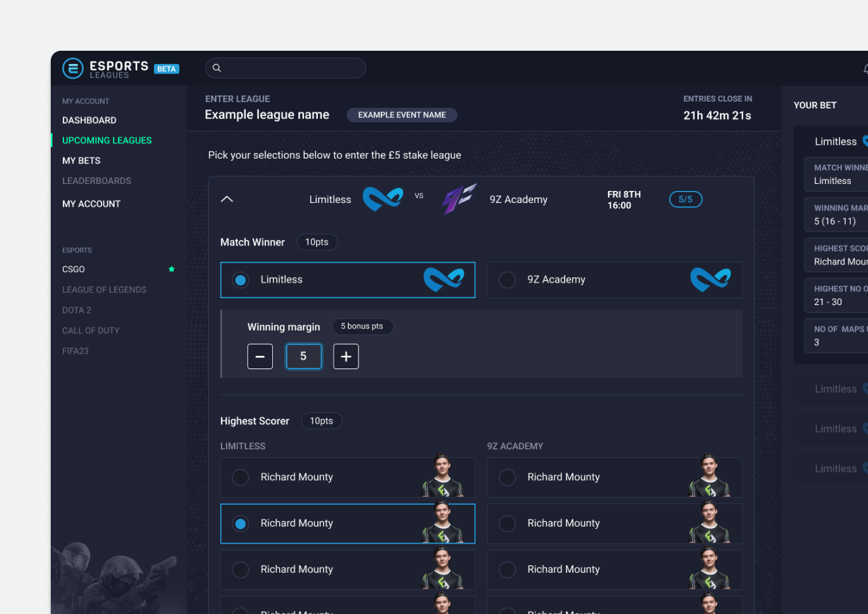Click the Limitless logo in match header
Viewport: 868px width, 614px height.
(383, 199)
